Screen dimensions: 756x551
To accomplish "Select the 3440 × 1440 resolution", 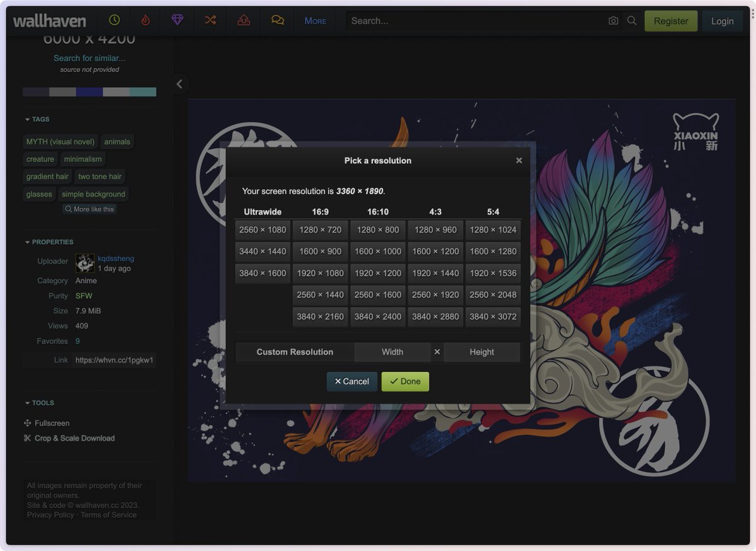I will (263, 251).
